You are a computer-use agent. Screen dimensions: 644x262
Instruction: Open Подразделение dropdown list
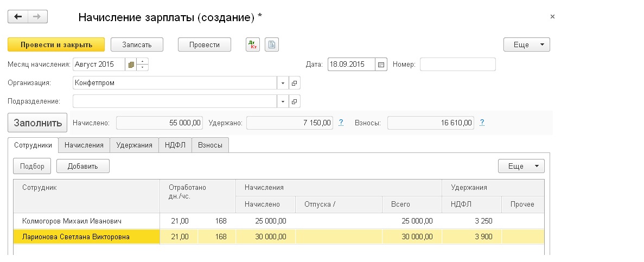283,101
